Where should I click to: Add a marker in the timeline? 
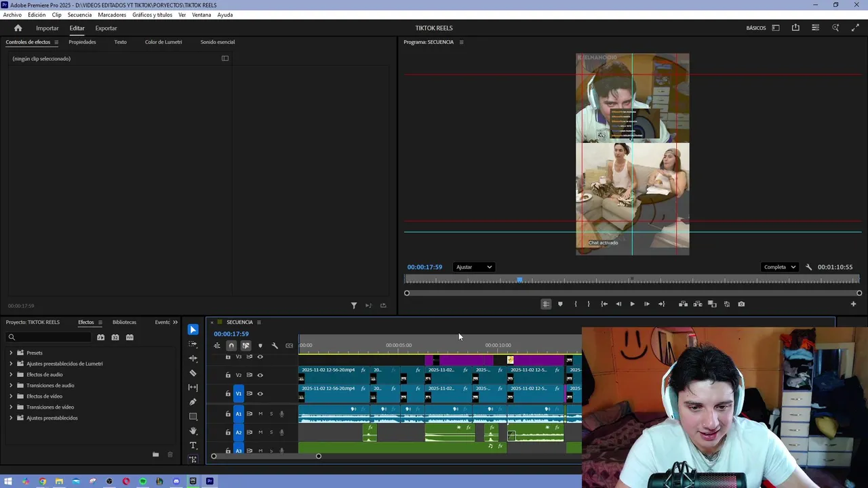click(260, 346)
